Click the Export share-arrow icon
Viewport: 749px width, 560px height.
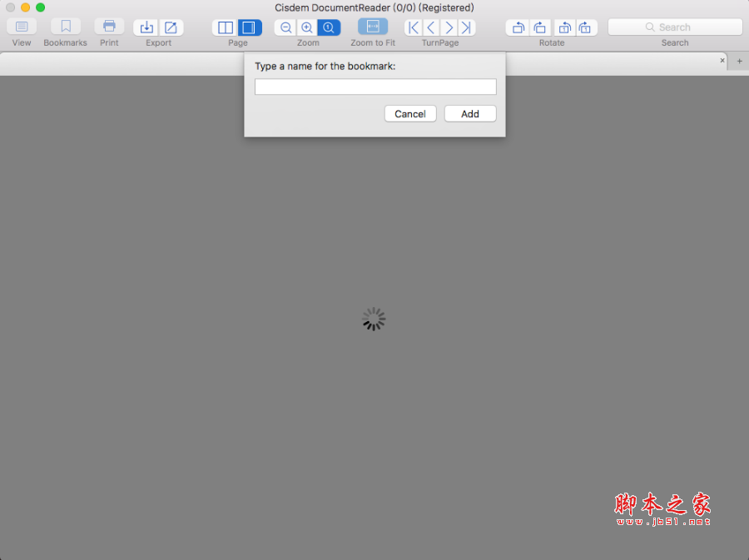coord(171,27)
